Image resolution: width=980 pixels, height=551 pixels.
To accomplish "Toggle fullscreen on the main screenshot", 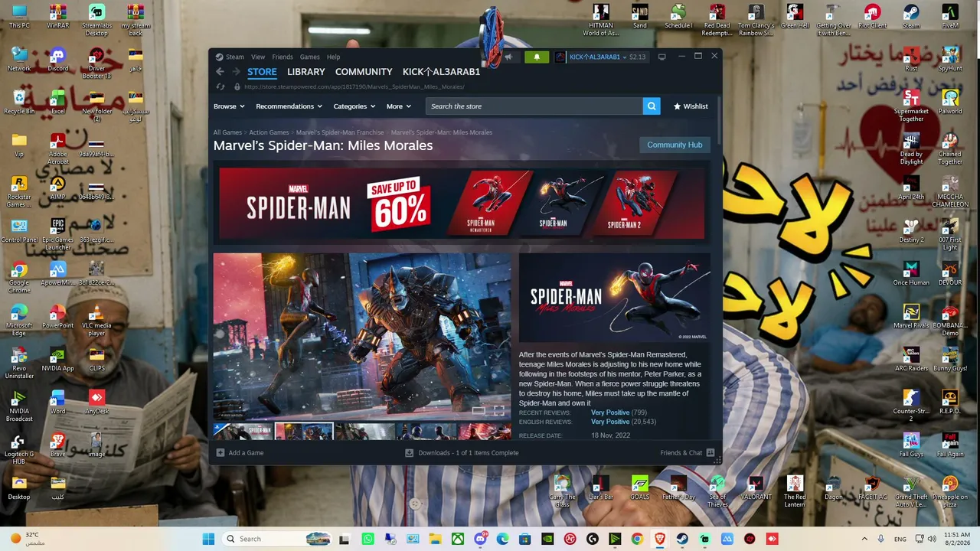I will coord(499,410).
